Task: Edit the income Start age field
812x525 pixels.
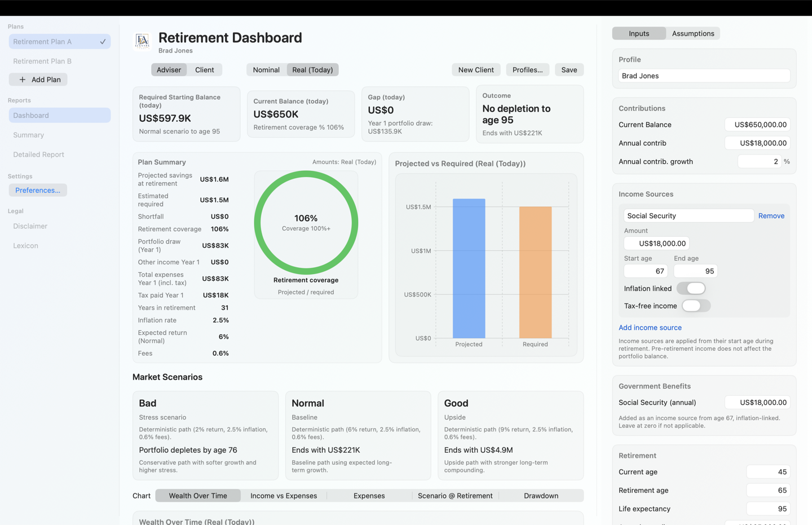Action: 646,271
